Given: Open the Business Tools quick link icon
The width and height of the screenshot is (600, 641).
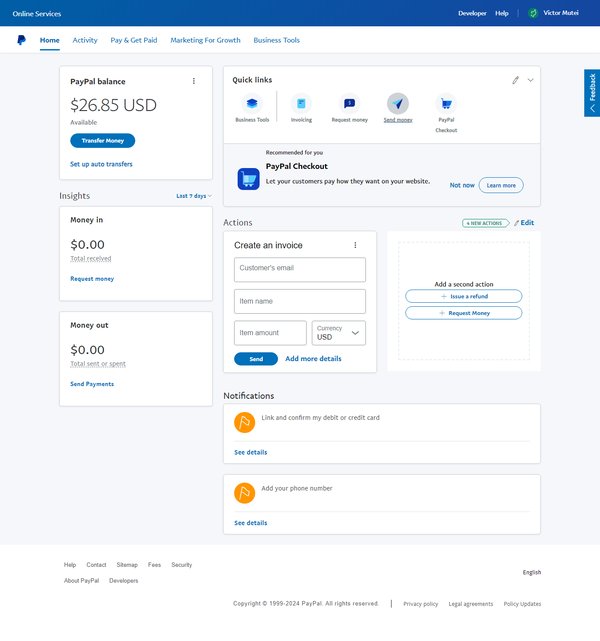Looking at the screenshot, I should [252, 103].
